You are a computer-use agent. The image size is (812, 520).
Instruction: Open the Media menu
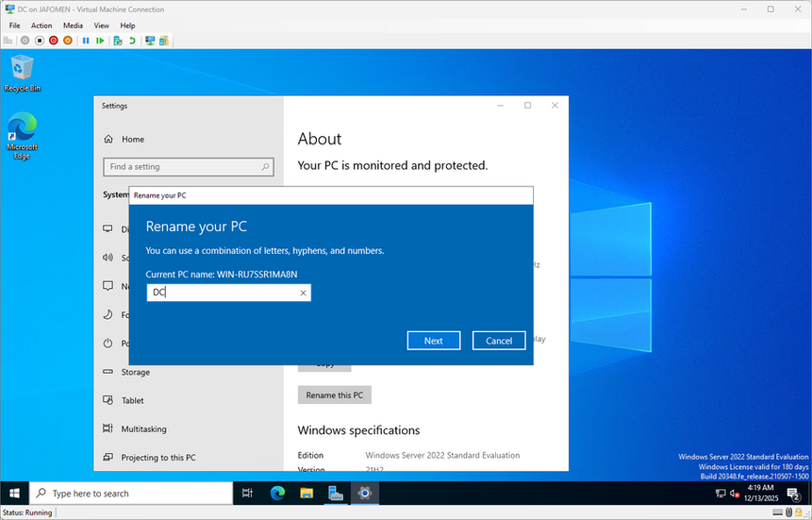(x=73, y=25)
